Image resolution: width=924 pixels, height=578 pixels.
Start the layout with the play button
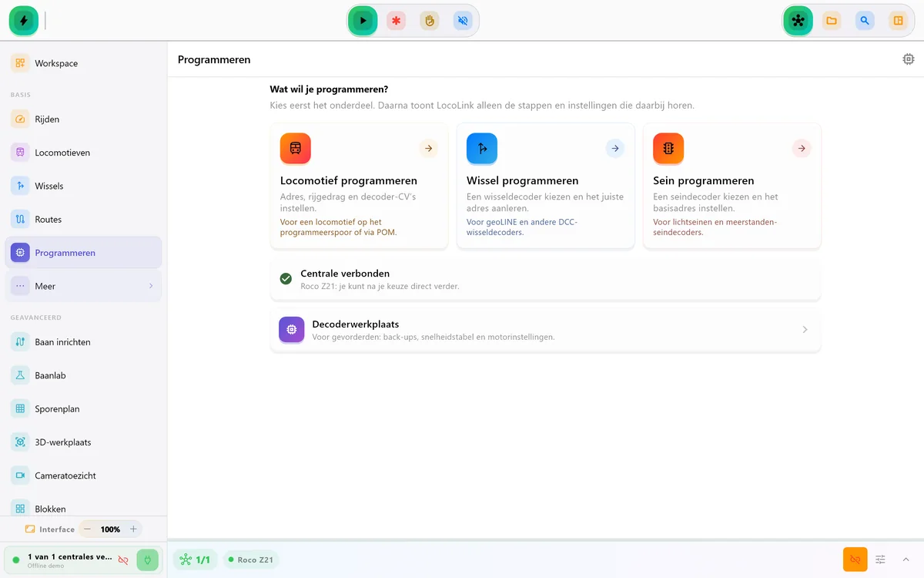363,21
